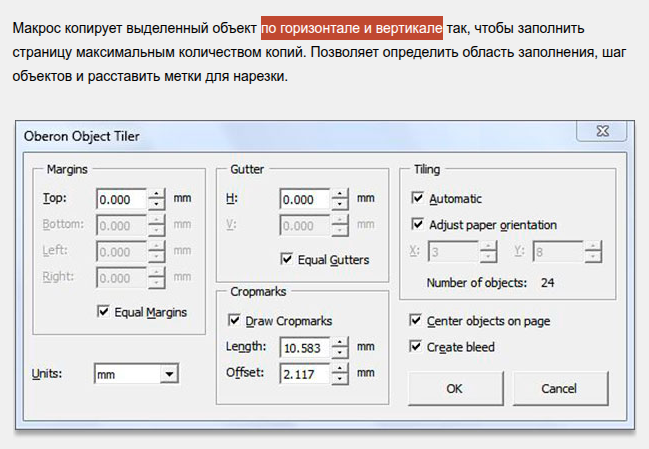Screen dimensions: 649x449
Task: Decrease the Gutter H value
Action: 340,204
